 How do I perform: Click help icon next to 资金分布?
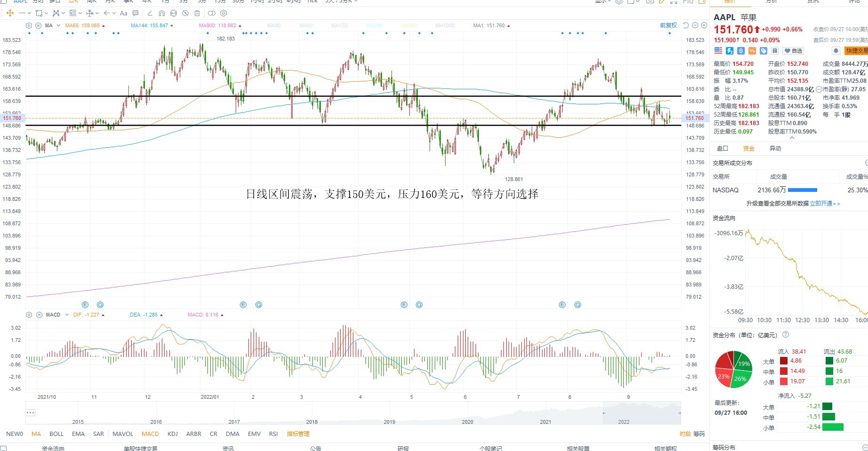point(785,335)
